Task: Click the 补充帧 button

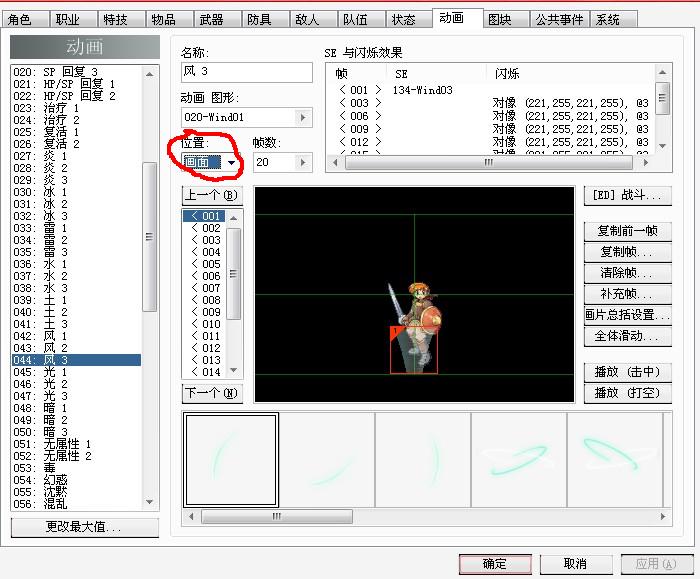Action: click(x=627, y=294)
